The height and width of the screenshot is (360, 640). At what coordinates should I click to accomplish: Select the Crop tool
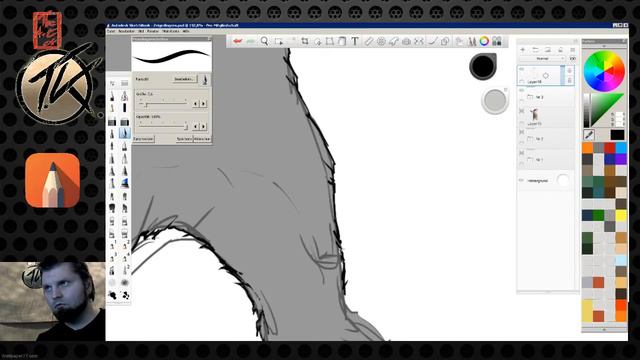(x=304, y=41)
